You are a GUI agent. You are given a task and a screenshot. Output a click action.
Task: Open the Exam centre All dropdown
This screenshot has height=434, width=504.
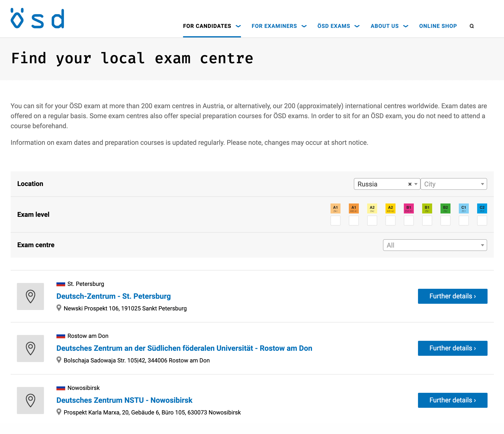point(435,245)
